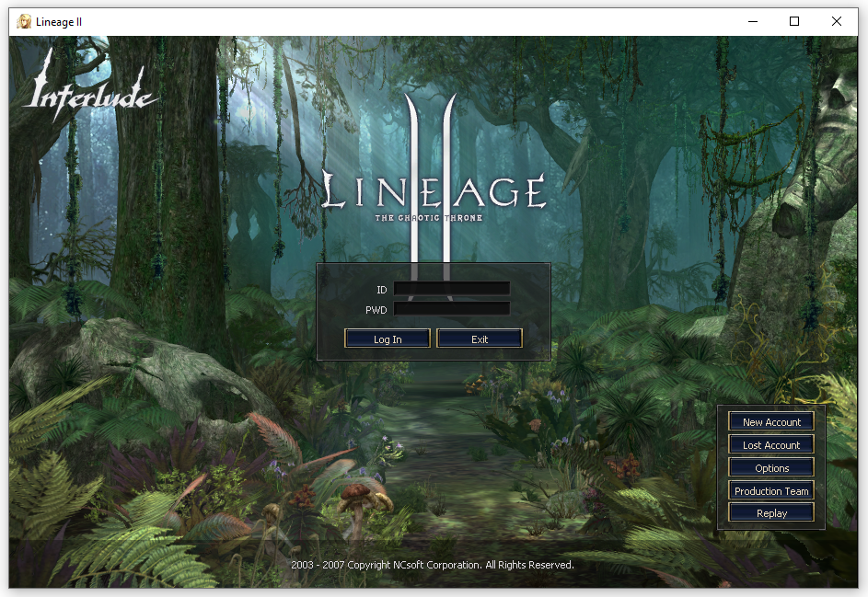The image size is (868, 597).
Task: Click the ID input field
Action: click(452, 288)
